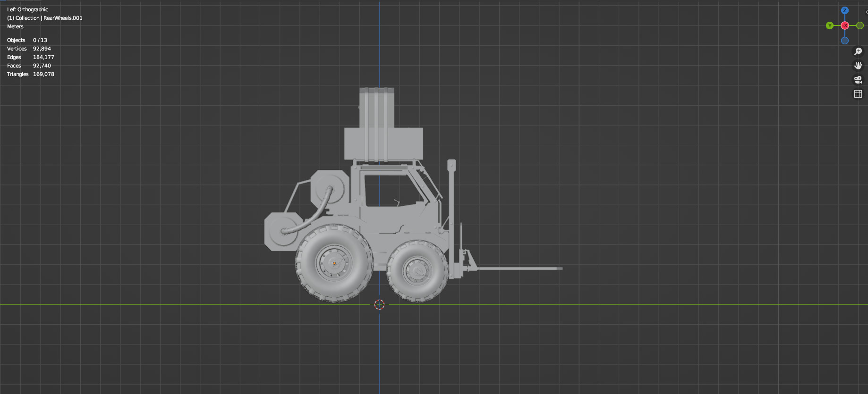Click the Vertices value "92,894"
Viewport: 868px width, 394px height.
click(x=42, y=49)
